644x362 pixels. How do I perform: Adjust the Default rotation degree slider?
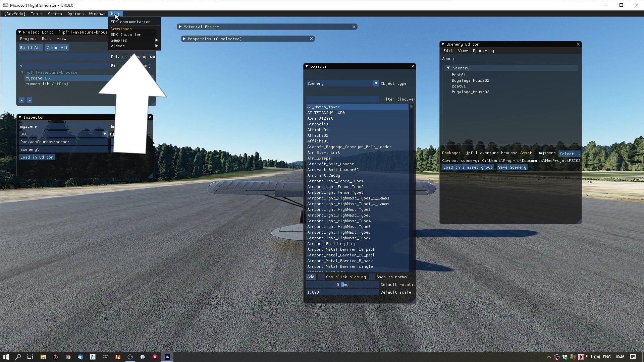click(x=342, y=285)
